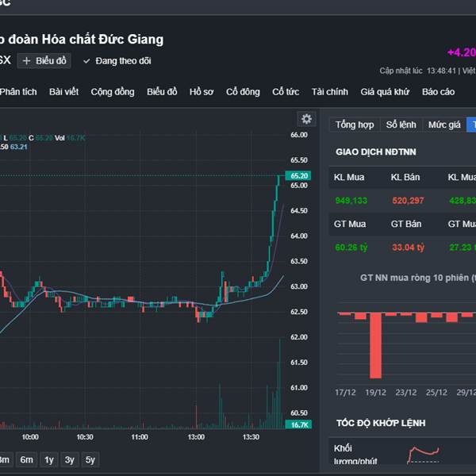Screen dimensions: 476x476
Task: Click GT Mua value 60.26 tỷ
Action: pos(351,248)
